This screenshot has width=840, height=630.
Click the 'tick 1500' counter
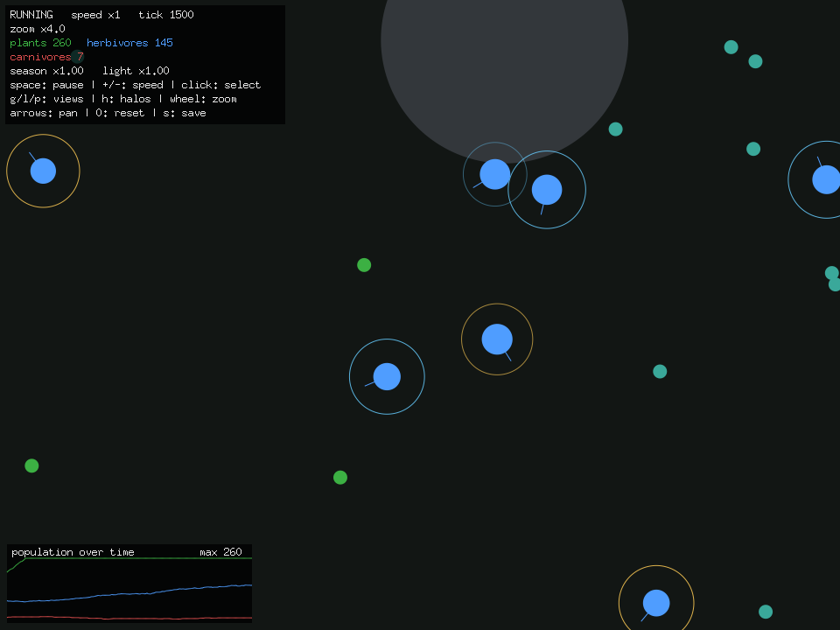166,15
